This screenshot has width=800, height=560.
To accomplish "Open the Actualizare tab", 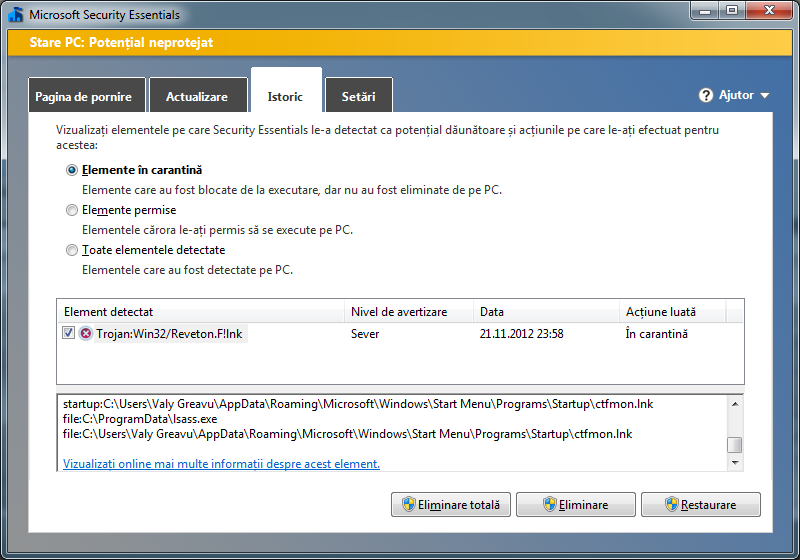I will [197, 97].
